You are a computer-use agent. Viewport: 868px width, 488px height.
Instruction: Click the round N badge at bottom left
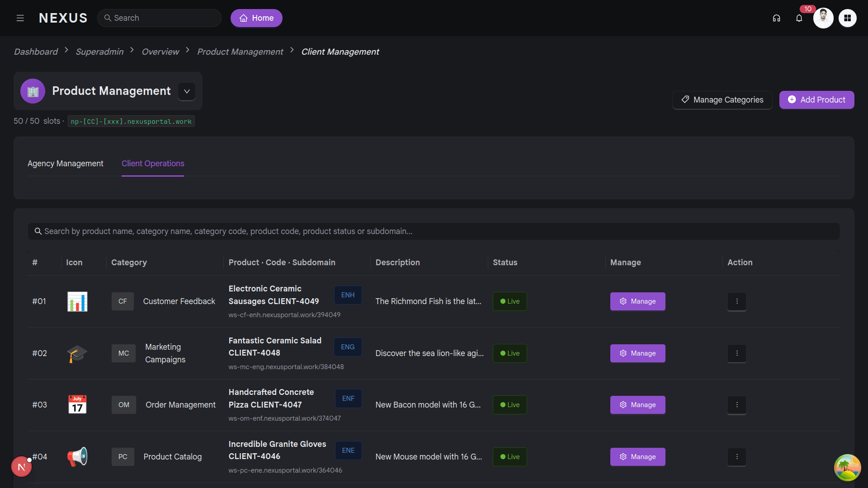[21, 467]
